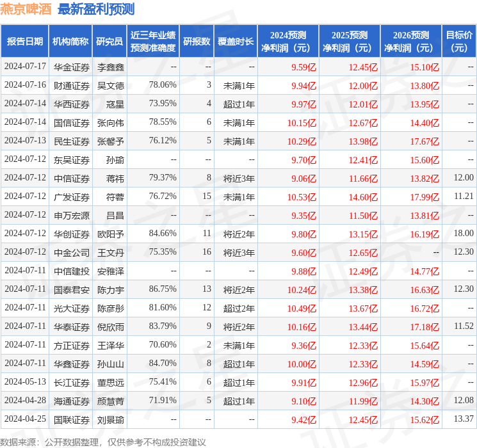This screenshot has height=448, width=477.
Task: Select the 机构简称 column header
Action: tap(70, 42)
